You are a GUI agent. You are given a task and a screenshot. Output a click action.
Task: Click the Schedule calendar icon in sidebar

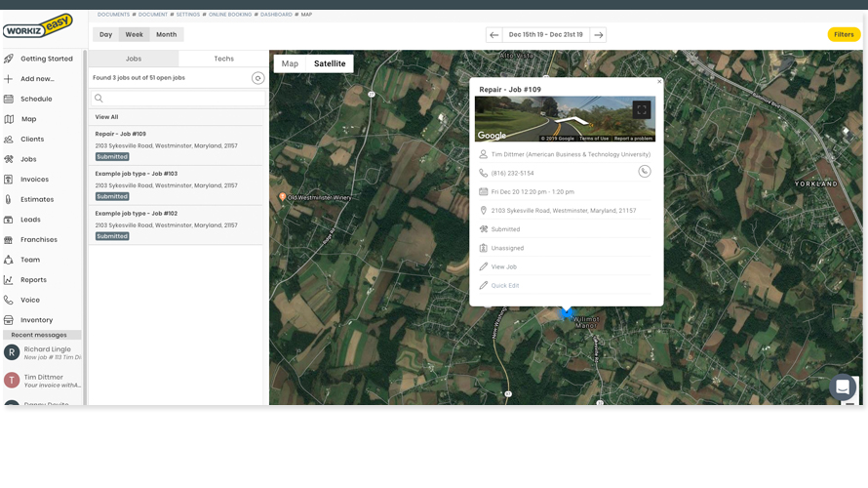tap(9, 99)
